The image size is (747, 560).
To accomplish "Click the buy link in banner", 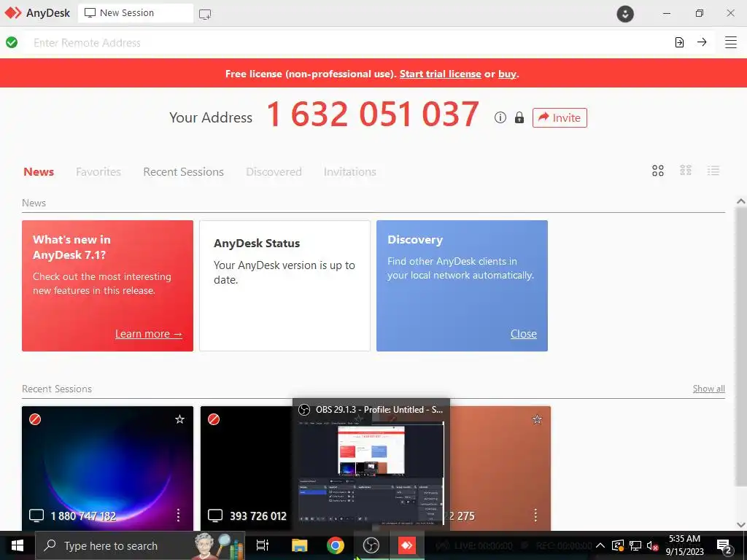I will point(507,74).
